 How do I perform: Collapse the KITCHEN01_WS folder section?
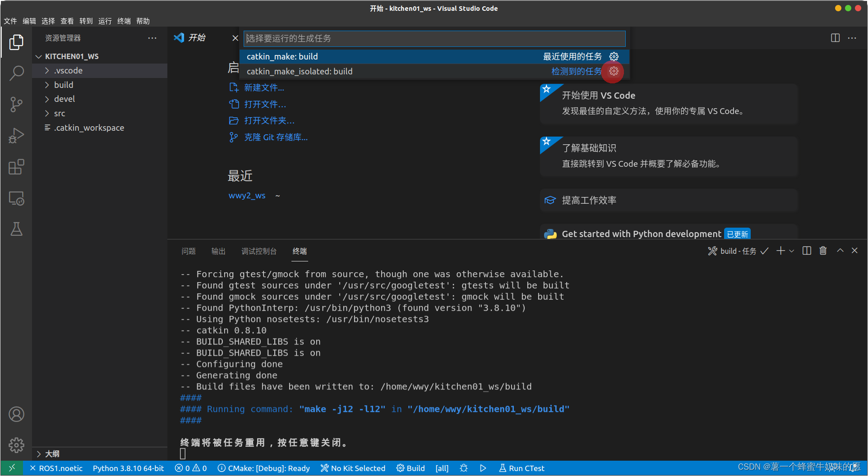pos(100,56)
